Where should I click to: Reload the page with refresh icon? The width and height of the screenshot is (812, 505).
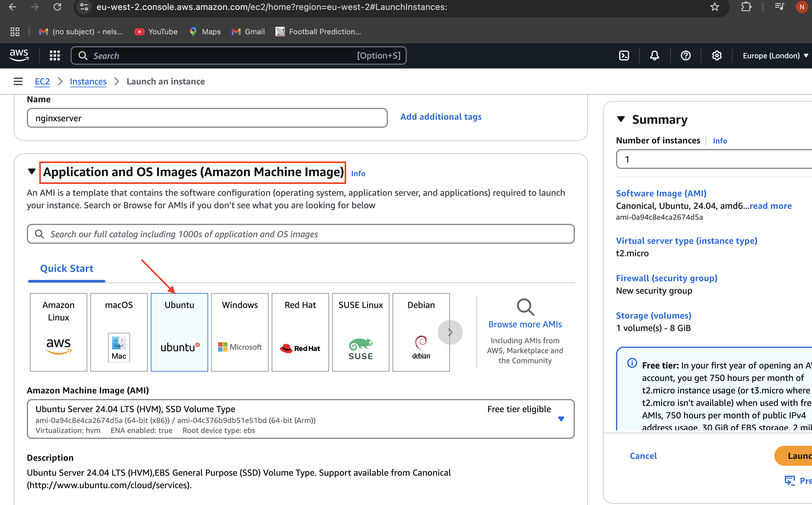click(x=57, y=7)
